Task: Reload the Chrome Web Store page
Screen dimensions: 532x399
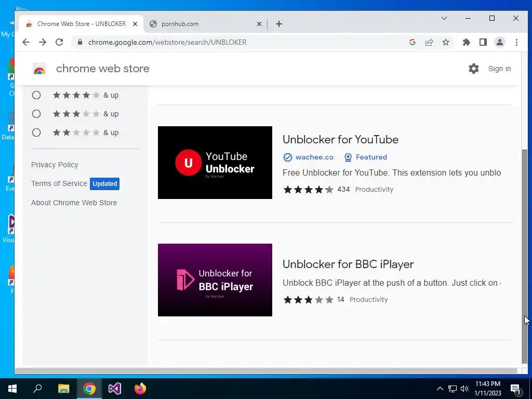Action: point(59,42)
